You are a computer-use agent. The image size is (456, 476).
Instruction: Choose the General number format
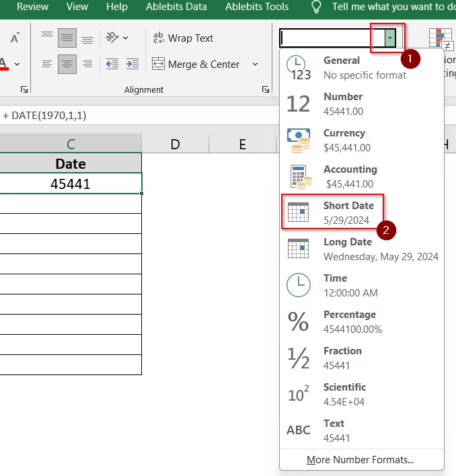pos(362,67)
